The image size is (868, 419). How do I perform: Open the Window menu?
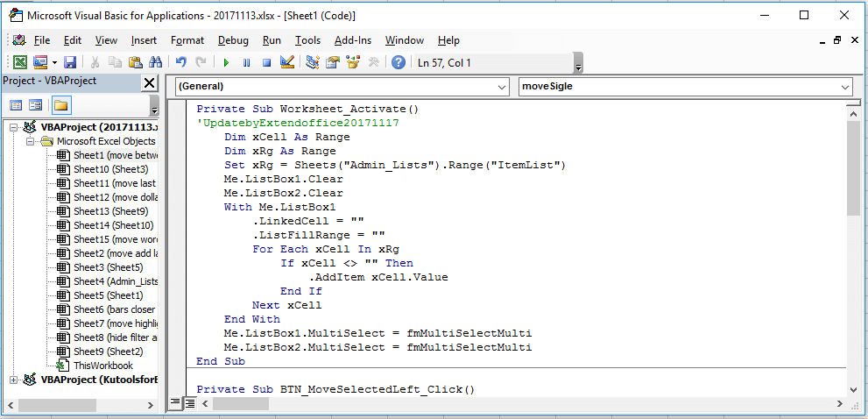405,40
